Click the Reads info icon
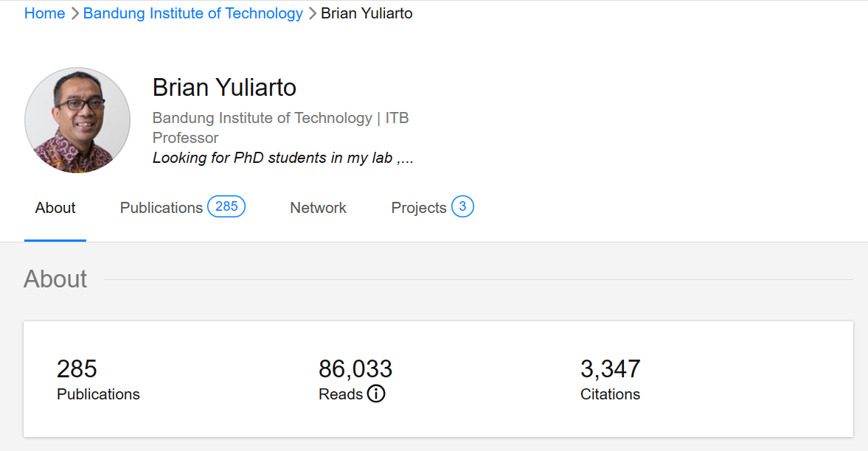This screenshot has width=868, height=451. [x=376, y=394]
